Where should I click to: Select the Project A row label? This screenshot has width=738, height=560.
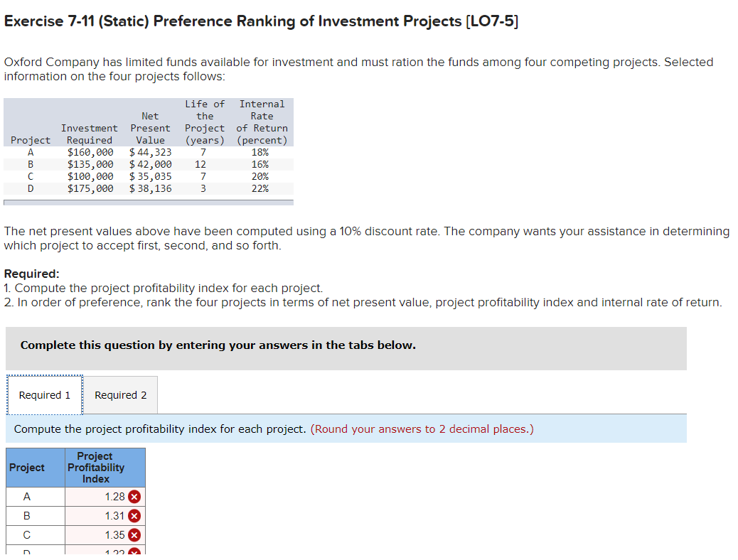click(x=33, y=496)
